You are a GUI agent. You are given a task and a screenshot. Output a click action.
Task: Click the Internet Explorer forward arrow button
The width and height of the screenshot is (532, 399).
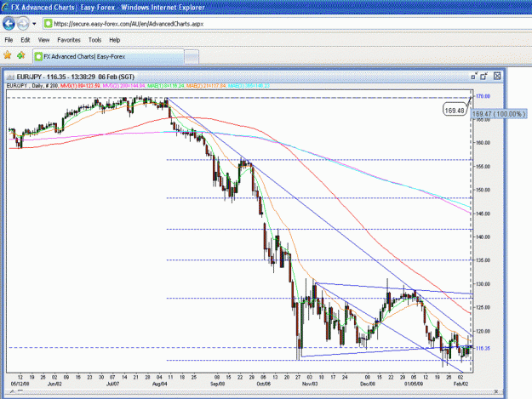click(x=23, y=24)
